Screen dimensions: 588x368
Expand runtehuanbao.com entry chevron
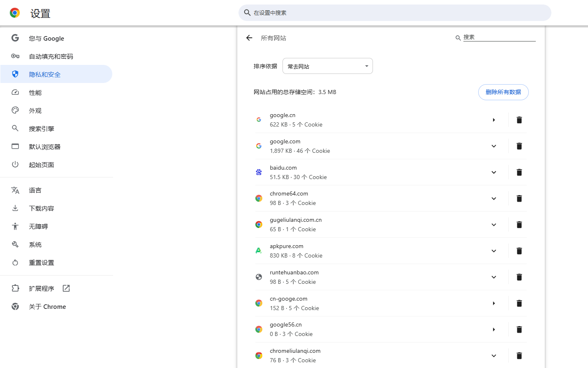tap(493, 277)
